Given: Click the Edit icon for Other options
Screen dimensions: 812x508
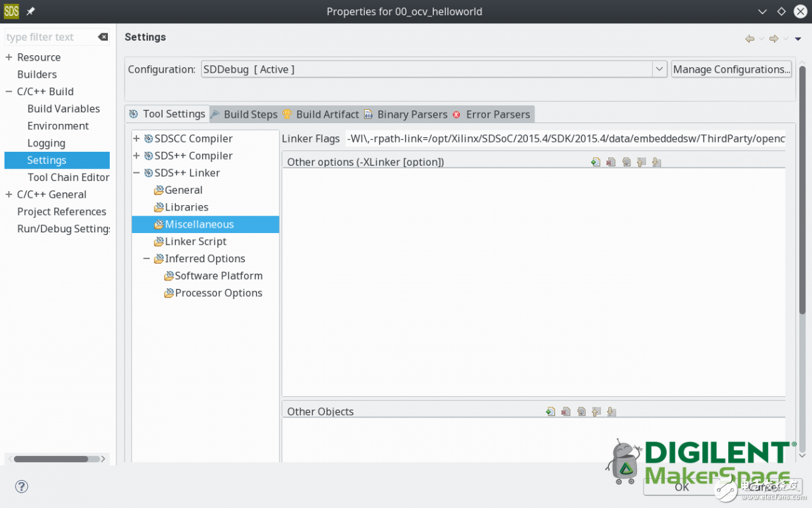Looking at the screenshot, I should (x=626, y=162).
